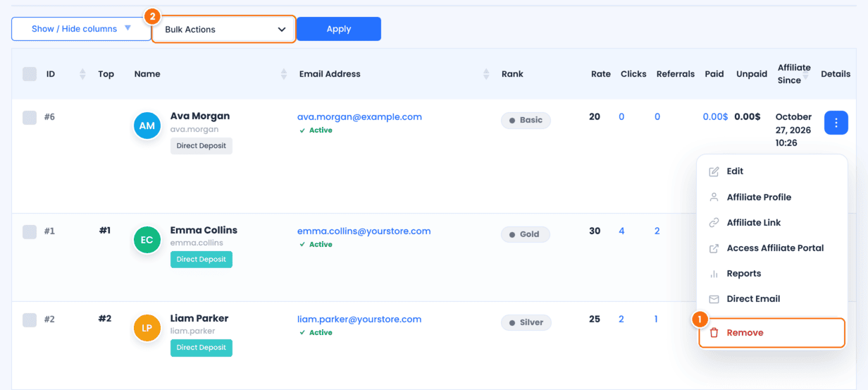This screenshot has height=390, width=868.
Task: Click the trash icon beside Remove
Action: 714,333
